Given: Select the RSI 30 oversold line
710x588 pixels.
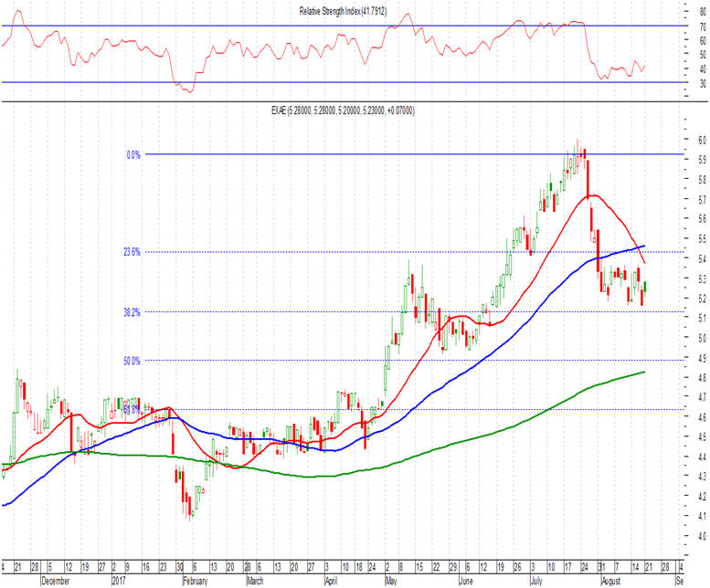Looking at the screenshot, I should [343, 82].
